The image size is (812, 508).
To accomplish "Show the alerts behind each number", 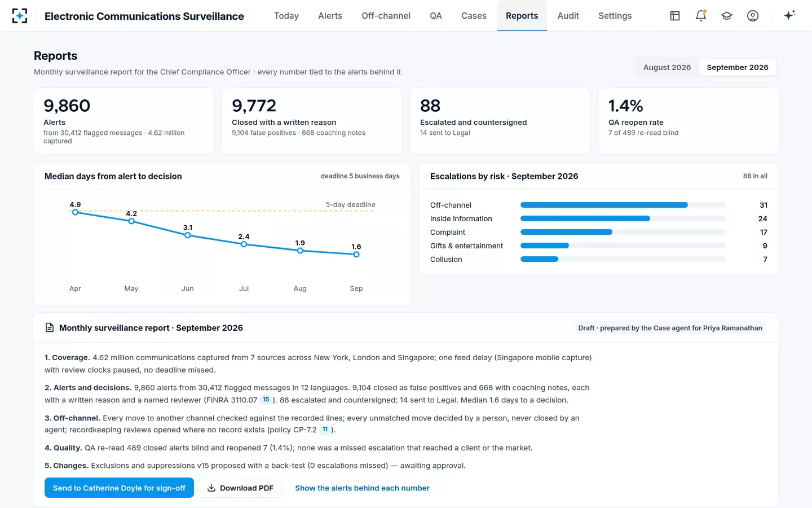I will tap(362, 488).
